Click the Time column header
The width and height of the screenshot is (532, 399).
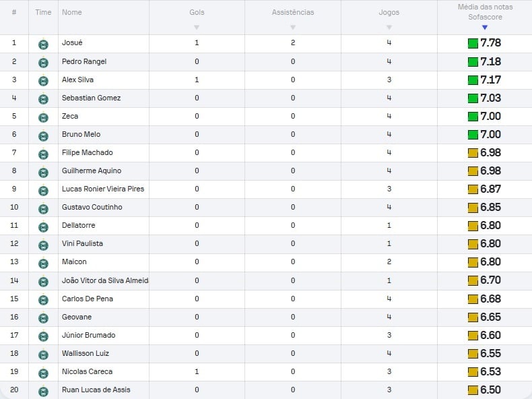pos(43,12)
